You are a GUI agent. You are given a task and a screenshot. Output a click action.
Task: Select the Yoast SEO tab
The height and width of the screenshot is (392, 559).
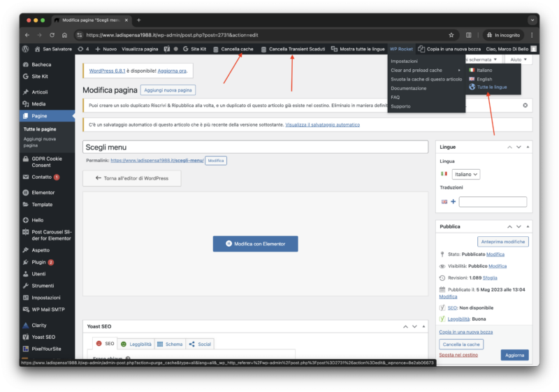105,344
